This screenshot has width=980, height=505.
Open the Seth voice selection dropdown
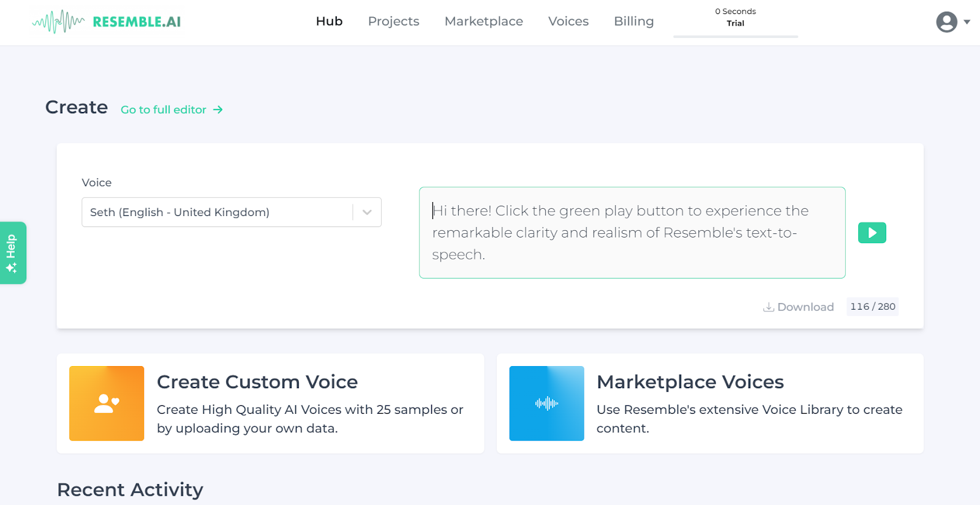click(x=232, y=212)
